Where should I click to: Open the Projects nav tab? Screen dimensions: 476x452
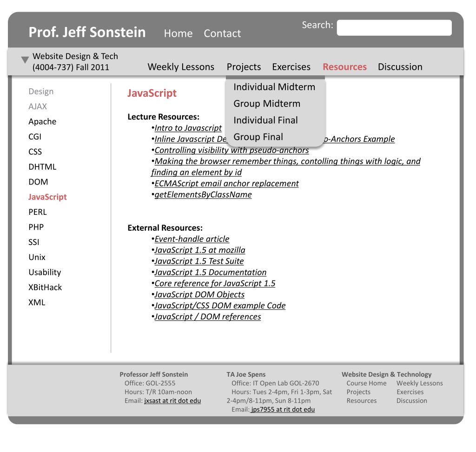pyautogui.click(x=244, y=67)
